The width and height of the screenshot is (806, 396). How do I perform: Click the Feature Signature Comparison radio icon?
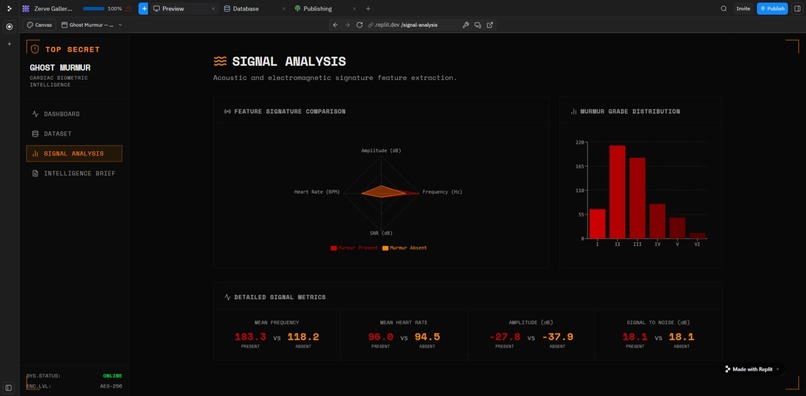click(227, 112)
